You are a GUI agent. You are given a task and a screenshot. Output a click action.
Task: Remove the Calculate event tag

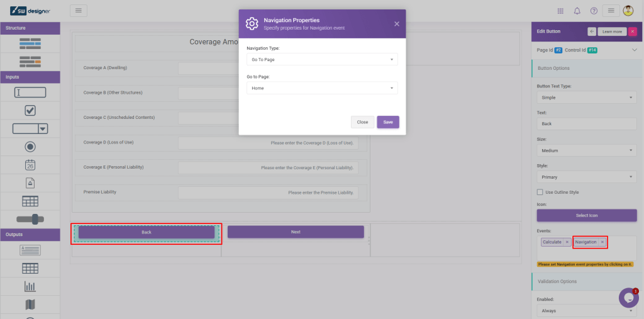(567, 242)
